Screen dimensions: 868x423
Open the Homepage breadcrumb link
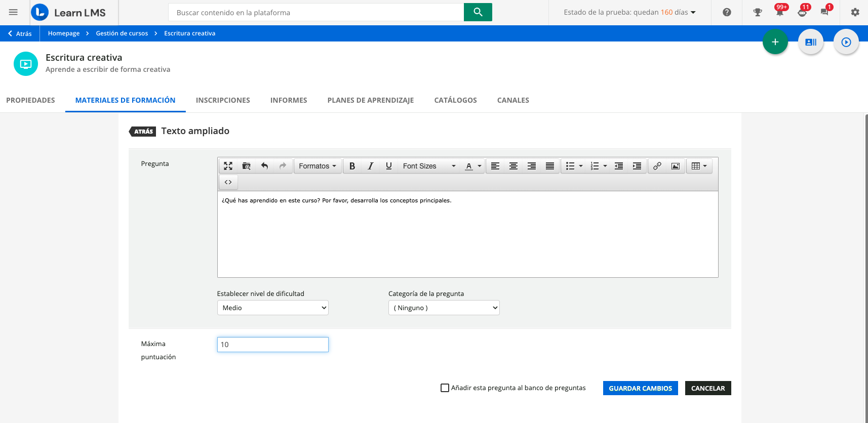click(x=64, y=33)
